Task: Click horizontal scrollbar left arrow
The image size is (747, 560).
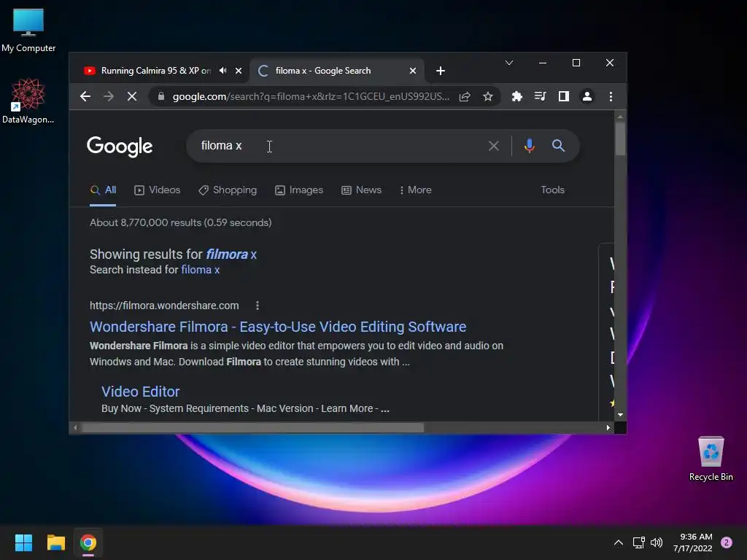Action: [x=75, y=427]
